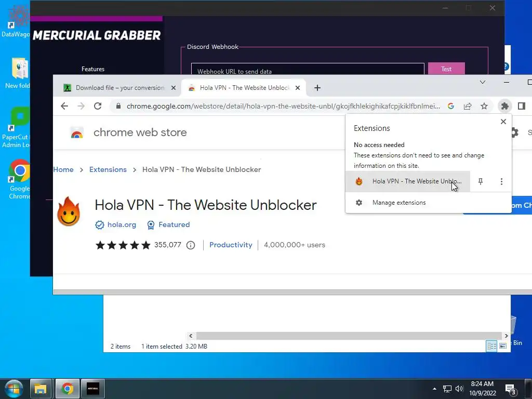Open Chrome side panel icon
The width and height of the screenshot is (532, 399).
pyautogui.click(x=522, y=106)
